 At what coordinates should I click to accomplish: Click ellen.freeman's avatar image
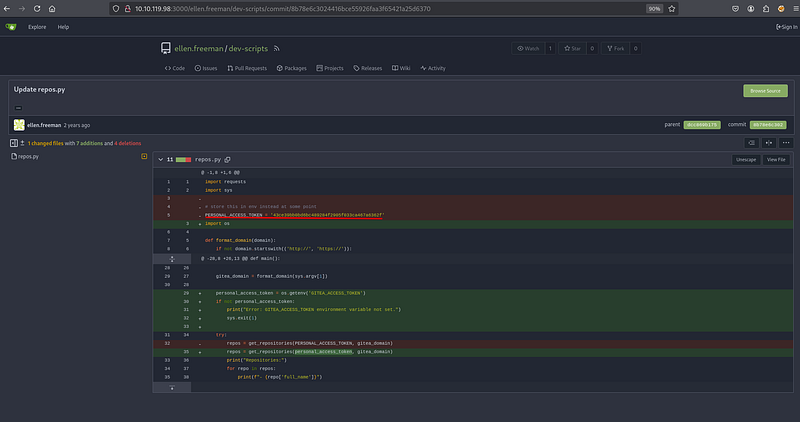18,125
